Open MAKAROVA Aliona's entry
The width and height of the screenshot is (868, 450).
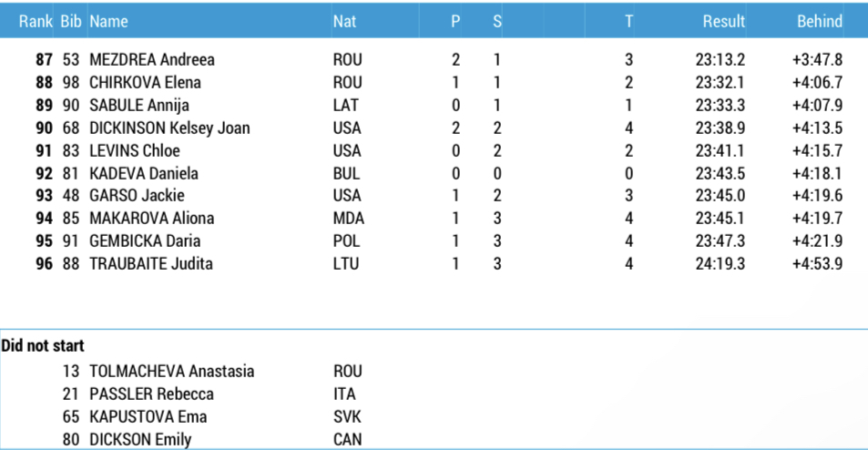pos(152,219)
